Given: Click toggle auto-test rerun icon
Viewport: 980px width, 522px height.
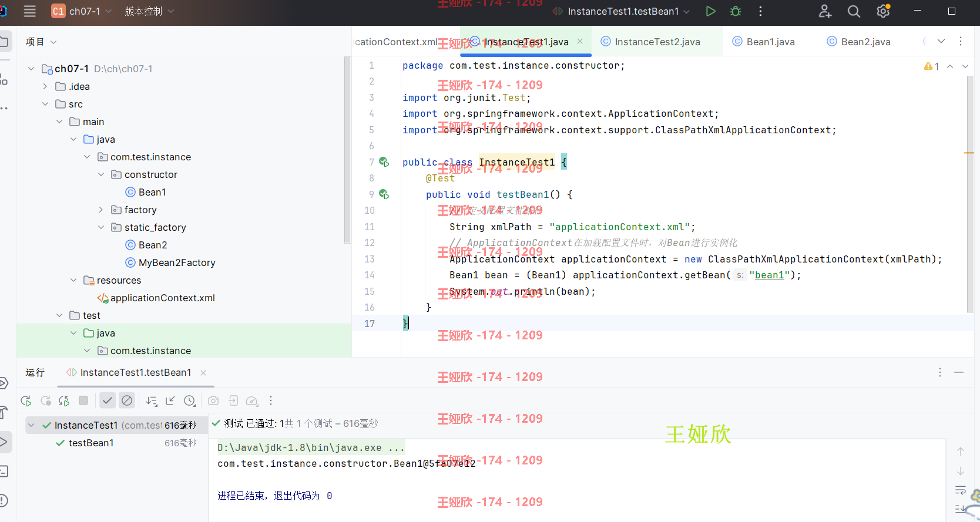Looking at the screenshot, I should pos(64,401).
